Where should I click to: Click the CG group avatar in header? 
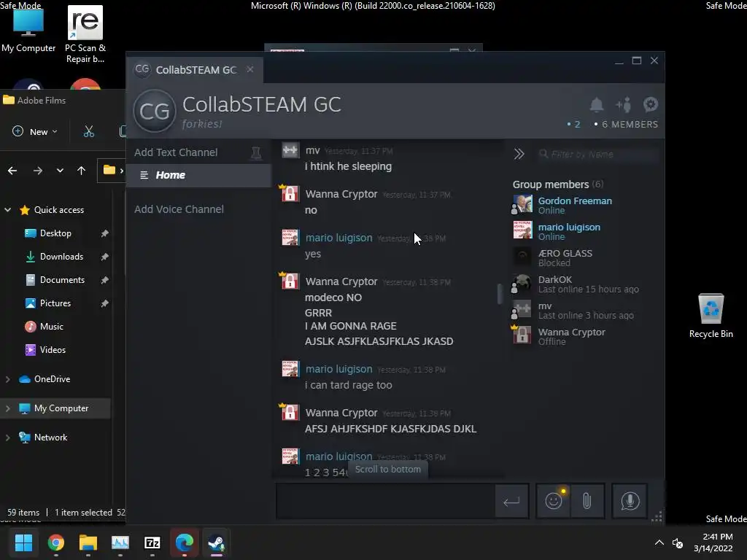pos(155,112)
